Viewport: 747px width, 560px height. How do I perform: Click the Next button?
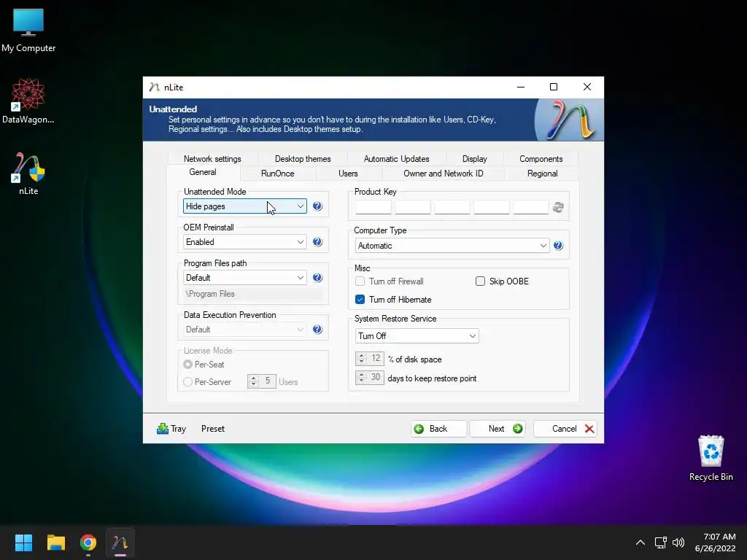pyautogui.click(x=498, y=429)
